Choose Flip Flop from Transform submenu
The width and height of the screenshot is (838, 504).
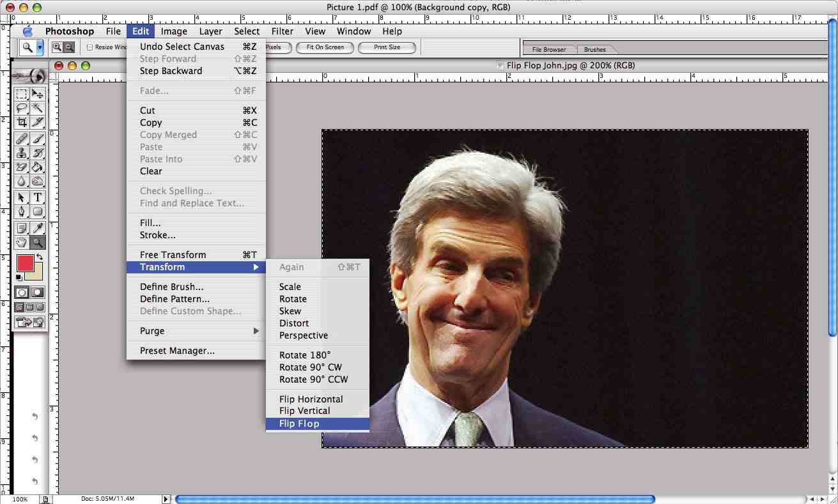point(318,424)
